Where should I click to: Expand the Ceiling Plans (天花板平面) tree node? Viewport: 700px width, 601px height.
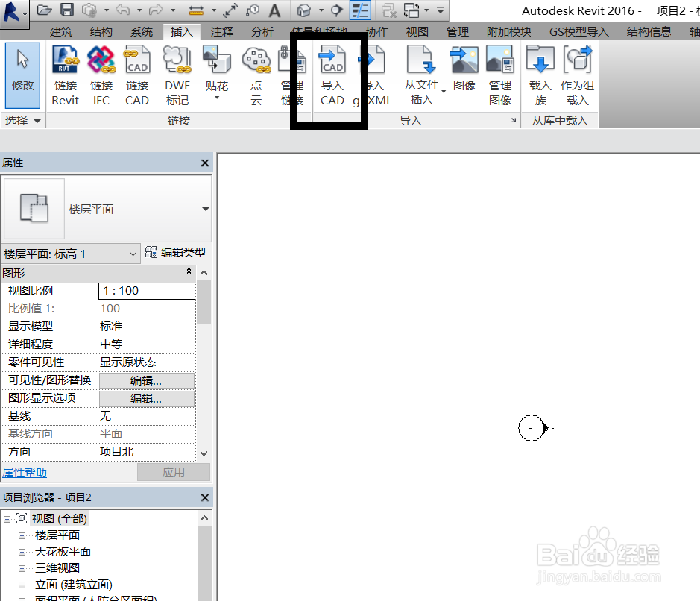[x=22, y=552]
